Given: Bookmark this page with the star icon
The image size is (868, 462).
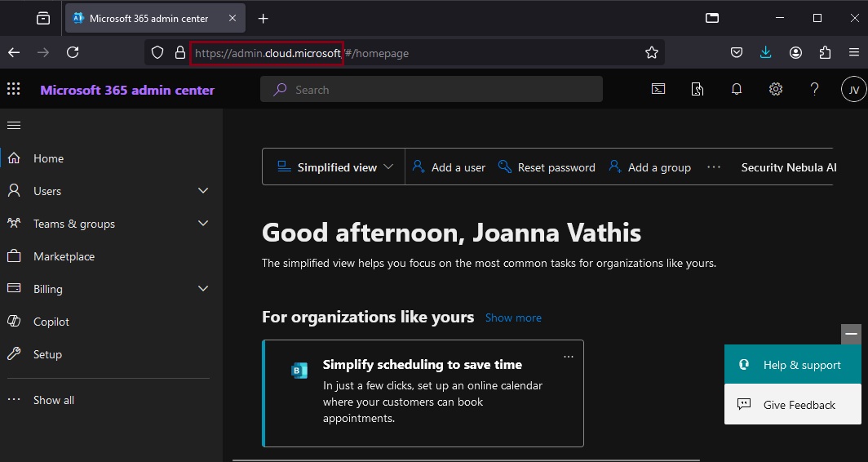Looking at the screenshot, I should pos(651,53).
